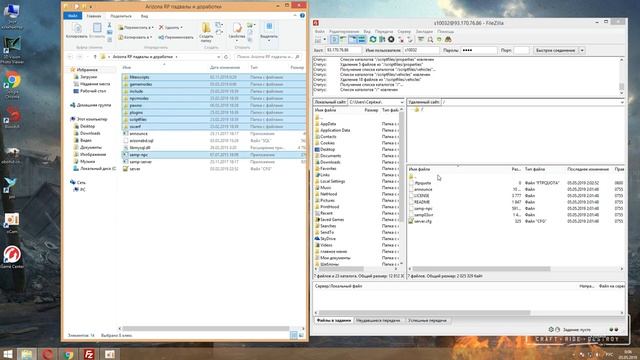Screen dimensions: 640x360
Task: Click refresh file lists icon in FileZilla
Action: pos(373,39)
